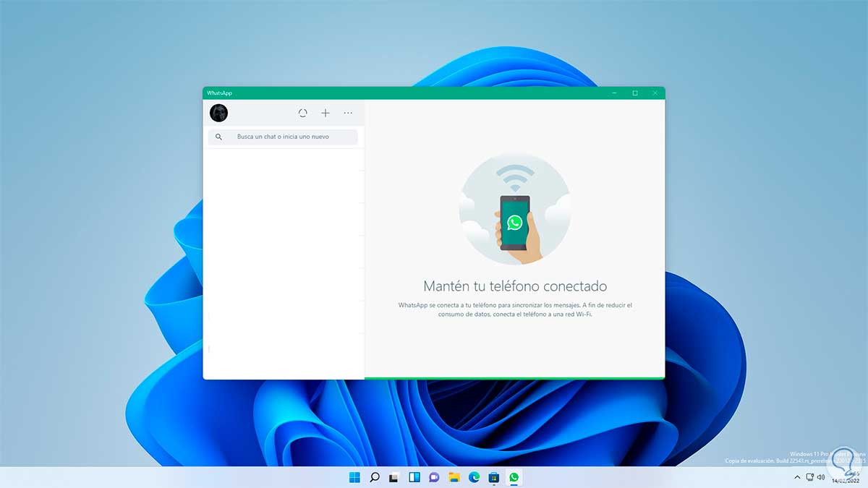Focus the 'Busca un chat o inicia uno nuevo' field

[x=283, y=137]
